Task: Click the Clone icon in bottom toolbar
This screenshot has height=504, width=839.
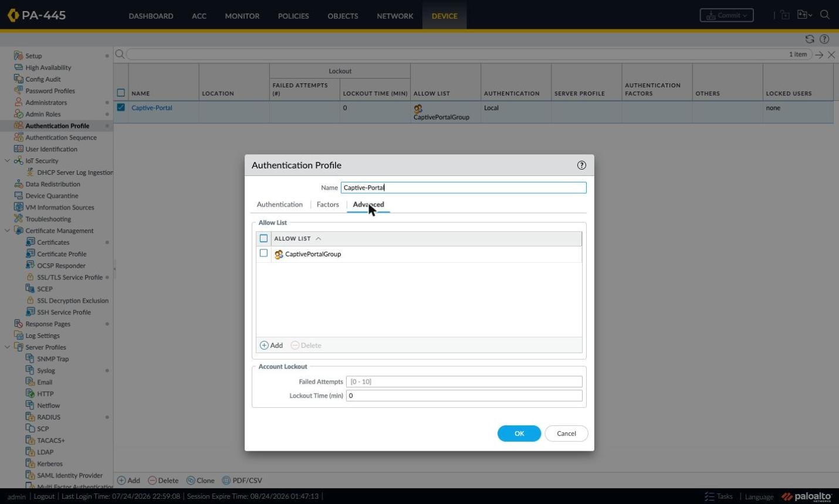Action: [x=191, y=481]
